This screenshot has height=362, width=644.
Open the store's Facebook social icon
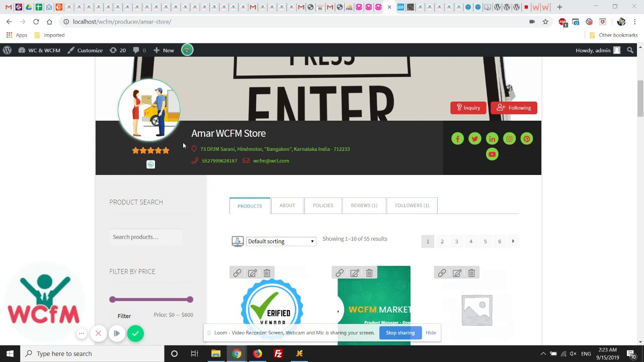pyautogui.click(x=457, y=139)
